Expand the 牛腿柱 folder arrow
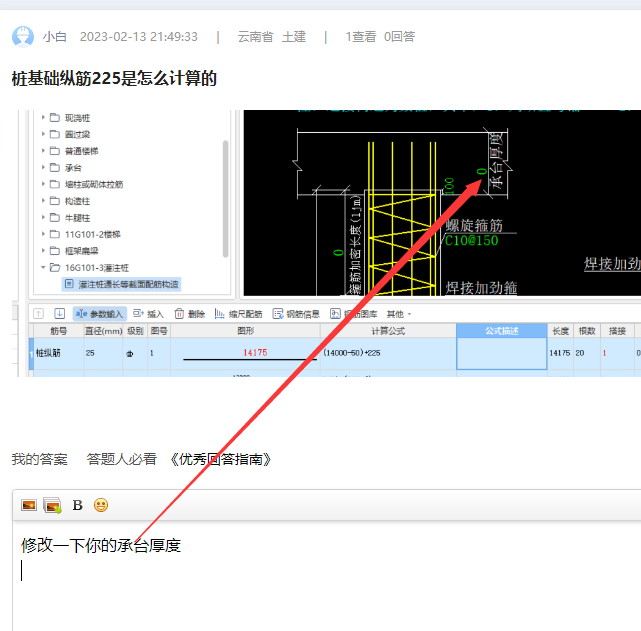Viewport: 641px width, 631px height. 43,217
